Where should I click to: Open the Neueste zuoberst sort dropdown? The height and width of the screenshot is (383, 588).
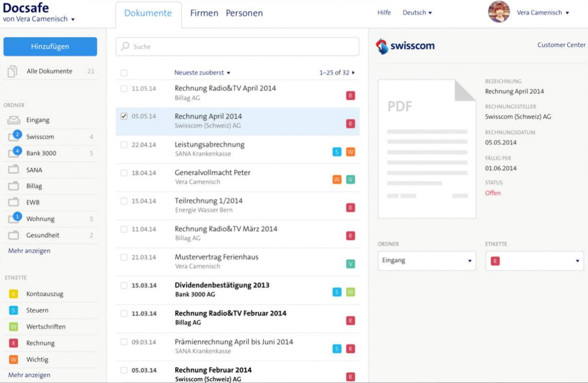pos(202,73)
